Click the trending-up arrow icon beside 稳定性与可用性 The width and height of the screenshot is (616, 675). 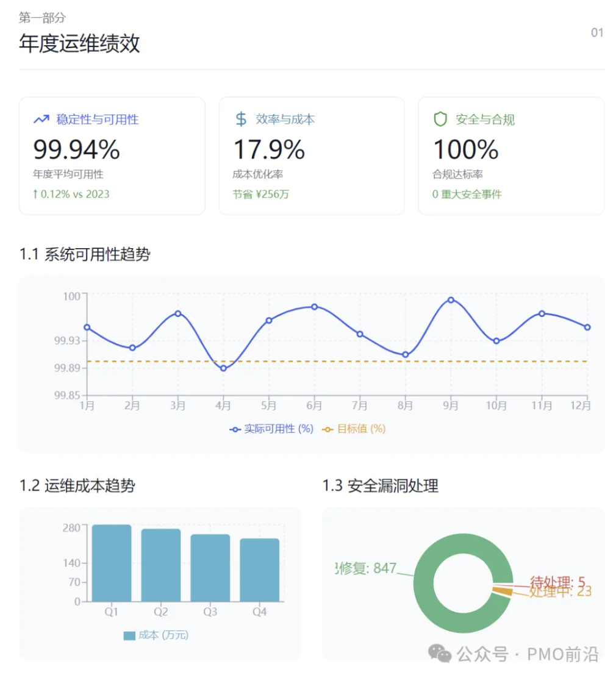[41, 120]
